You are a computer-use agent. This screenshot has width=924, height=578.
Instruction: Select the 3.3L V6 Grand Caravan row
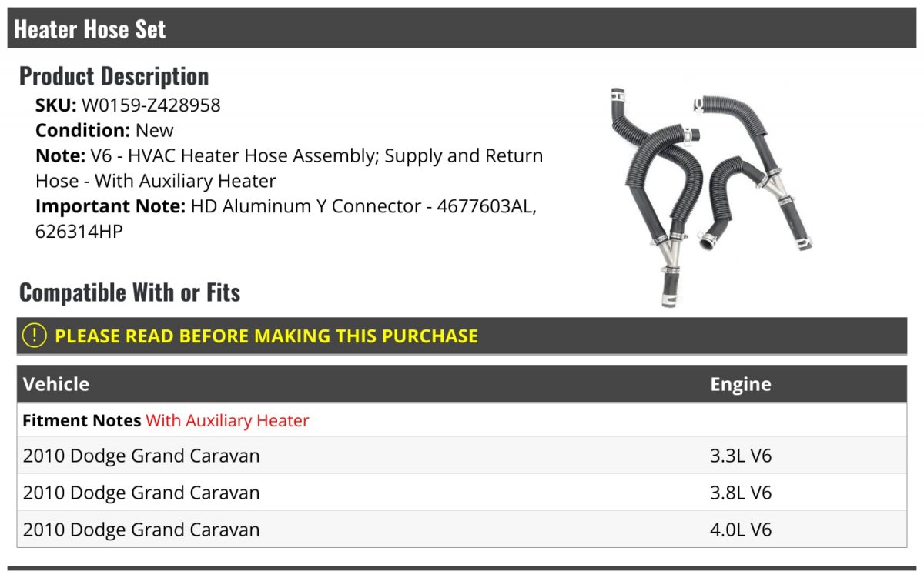pyautogui.click(x=462, y=456)
